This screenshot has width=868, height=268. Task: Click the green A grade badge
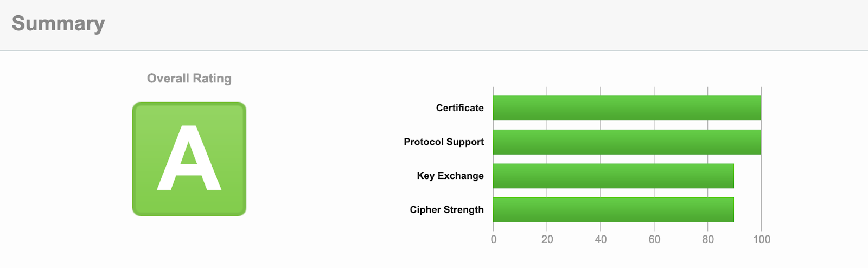point(189,159)
